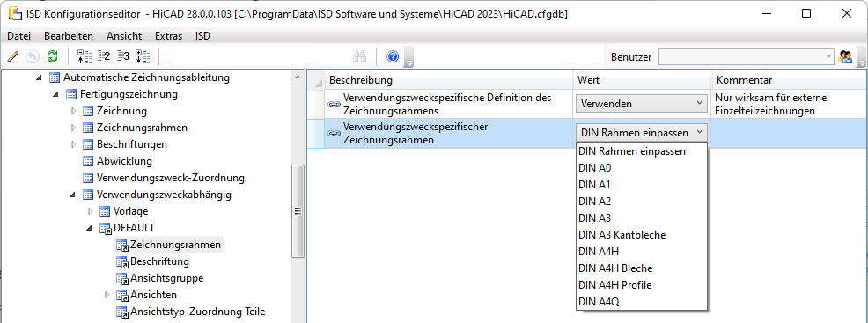Choose DIN A0 from the list

point(642,167)
